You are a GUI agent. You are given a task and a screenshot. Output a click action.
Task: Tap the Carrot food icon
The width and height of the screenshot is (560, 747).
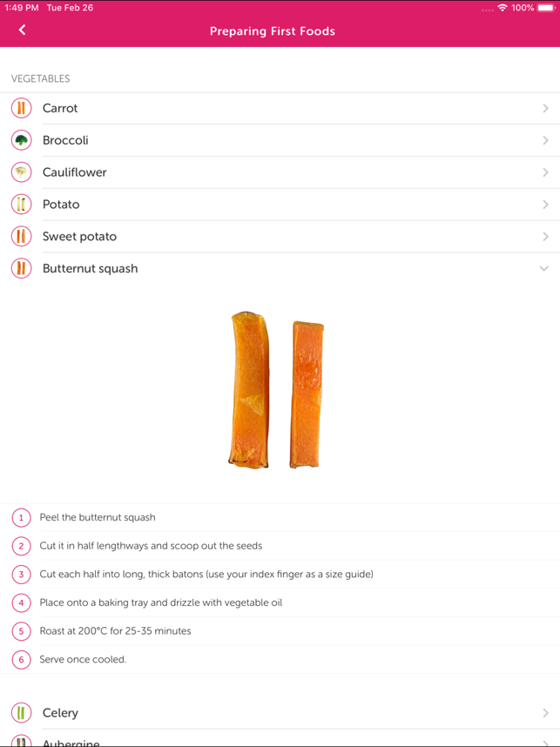tap(22, 108)
